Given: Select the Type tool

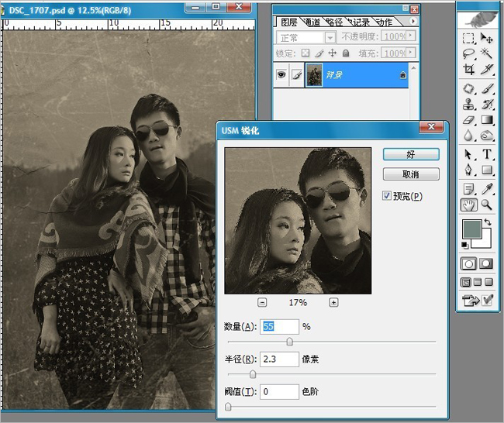Looking at the screenshot, I should coord(487,154).
